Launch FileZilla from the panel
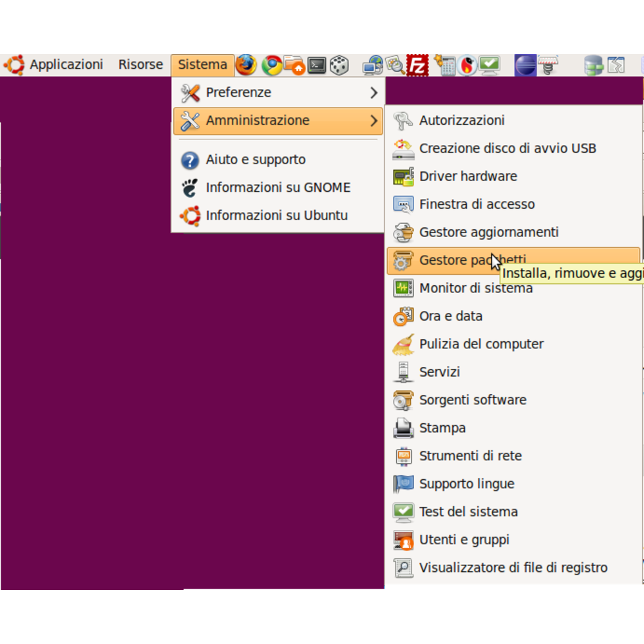644x644 pixels. coord(419,65)
